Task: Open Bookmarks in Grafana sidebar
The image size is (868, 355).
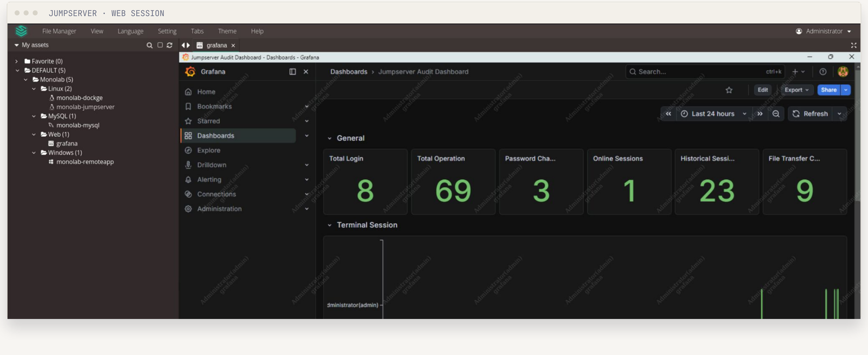Action: 214,106
